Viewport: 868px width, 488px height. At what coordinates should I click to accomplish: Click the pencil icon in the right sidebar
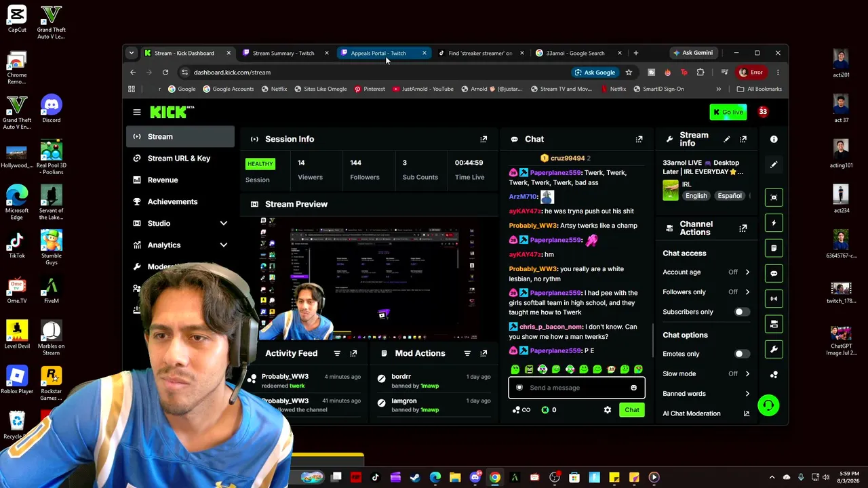[x=774, y=165]
